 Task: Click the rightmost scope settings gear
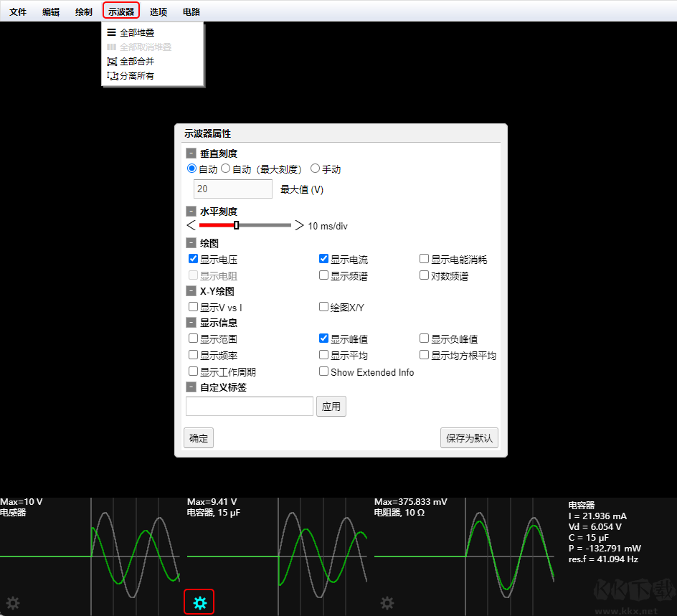coord(387,603)
